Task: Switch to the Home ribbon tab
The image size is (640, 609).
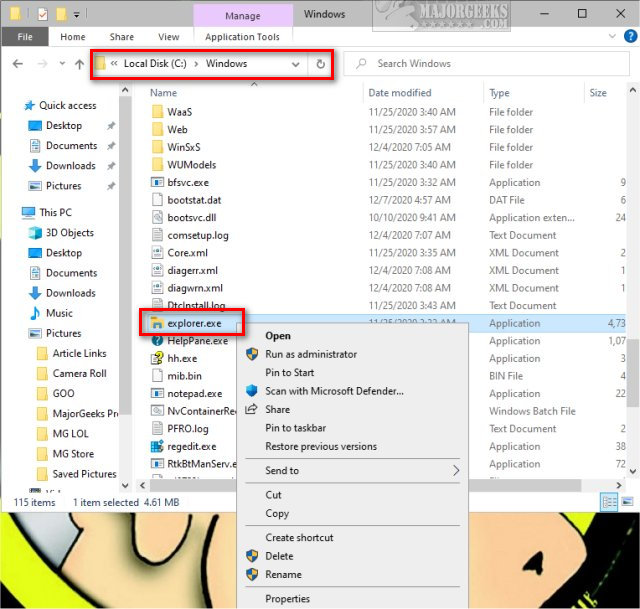Action: coord(73,37)
